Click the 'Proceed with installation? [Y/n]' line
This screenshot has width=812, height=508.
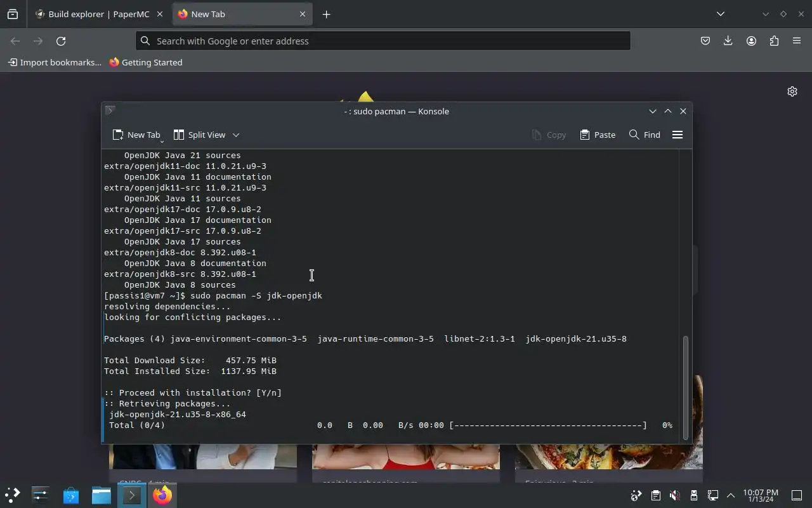pyautogui.click(x=193, y=393)
